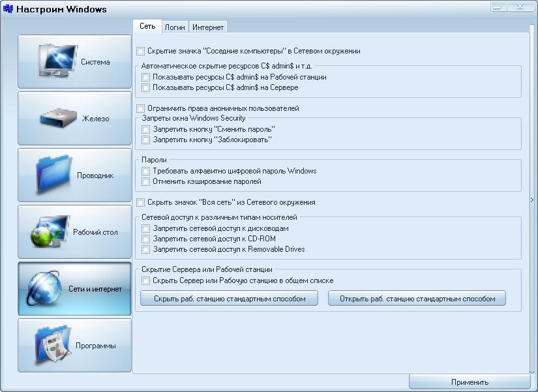Screen dimensions: 538x392
Task: Enable Требовать алфавитно цифровой пароль Windows
Action: (x=145, y=171)
